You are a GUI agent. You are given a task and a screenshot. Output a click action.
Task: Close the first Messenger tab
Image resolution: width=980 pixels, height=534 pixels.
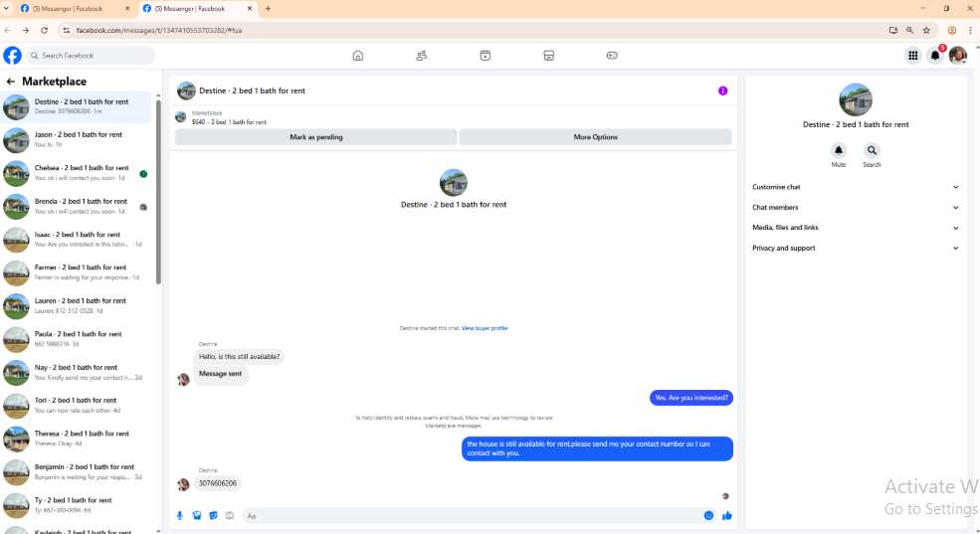pyautogui.click(x=127, y=9)
